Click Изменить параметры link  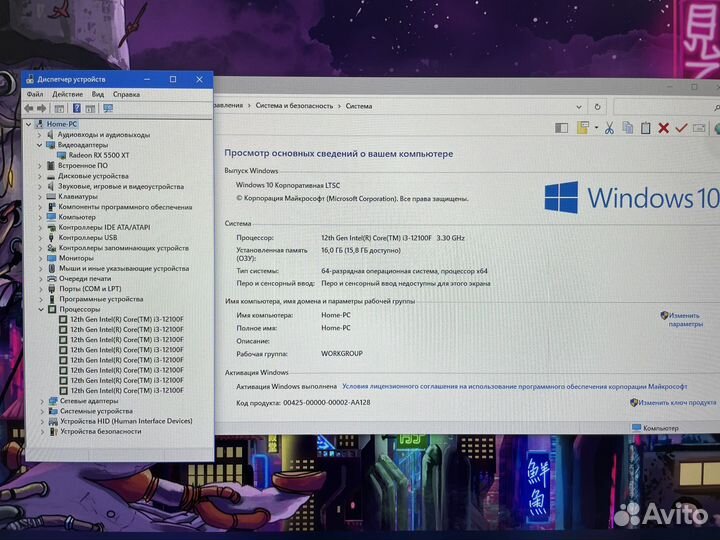tap(686, 319)
